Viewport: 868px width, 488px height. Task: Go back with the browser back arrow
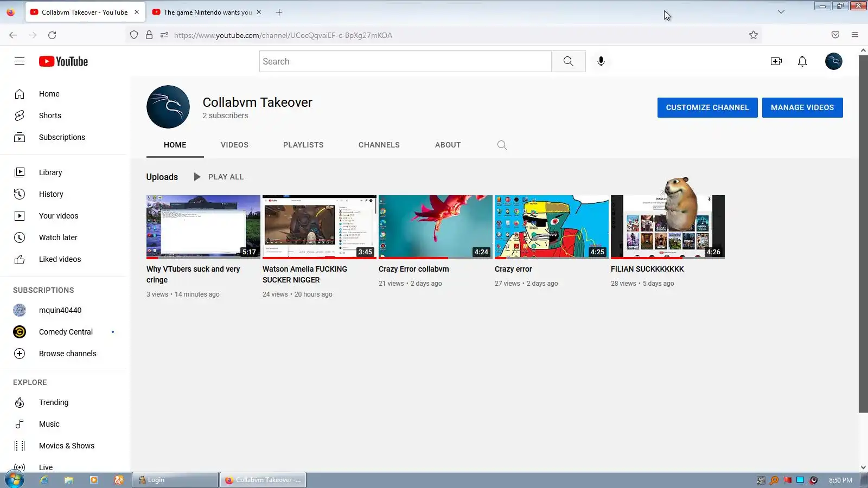pyautogui.click(x=13, y=35)
